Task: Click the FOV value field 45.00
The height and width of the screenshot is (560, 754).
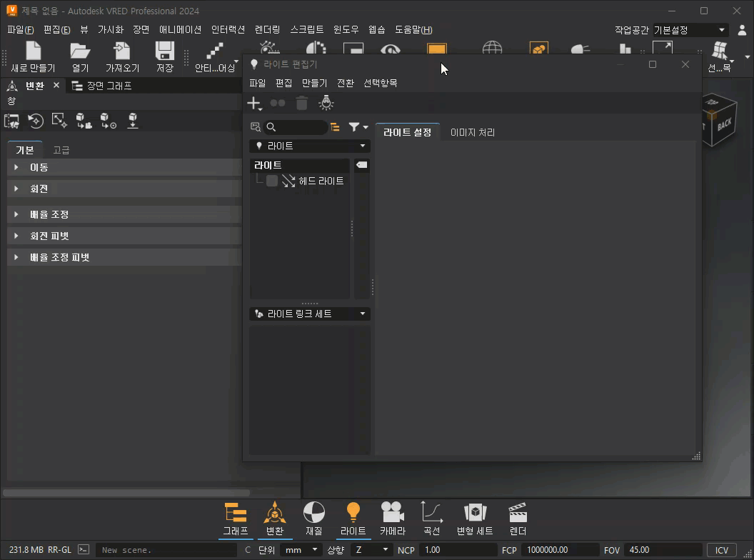Action: pyautogui.click(x=663, y=550)
